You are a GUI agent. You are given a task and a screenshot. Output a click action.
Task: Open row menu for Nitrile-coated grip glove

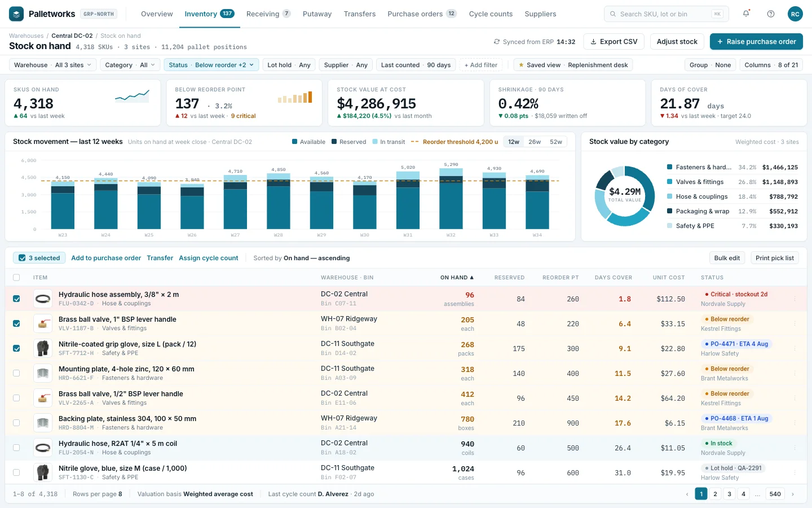tap(795, 349)
